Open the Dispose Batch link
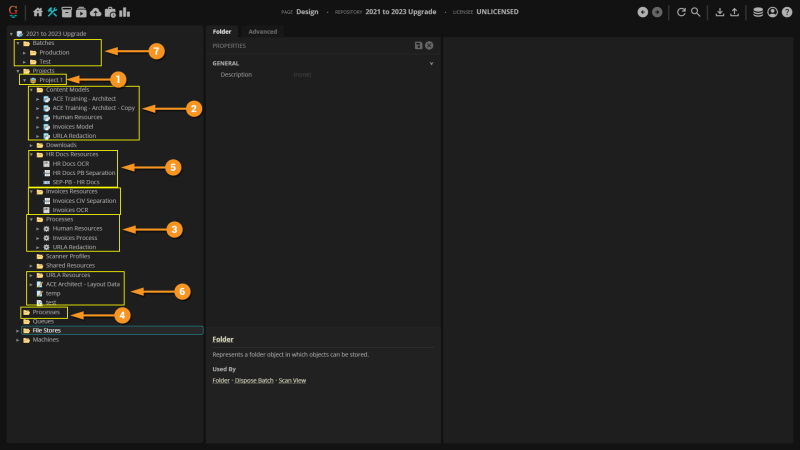800x450 pixels. click(x=254, y=380)
